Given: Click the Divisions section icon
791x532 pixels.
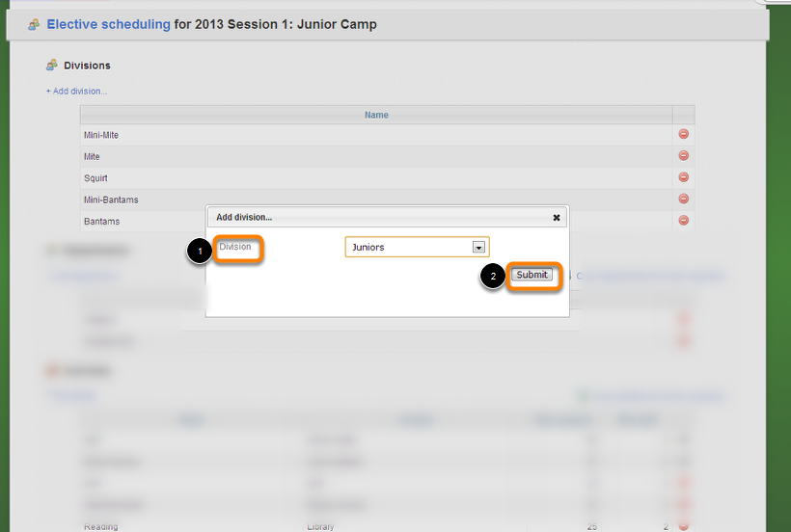Looking at the screenshot, I should (52, 66).
